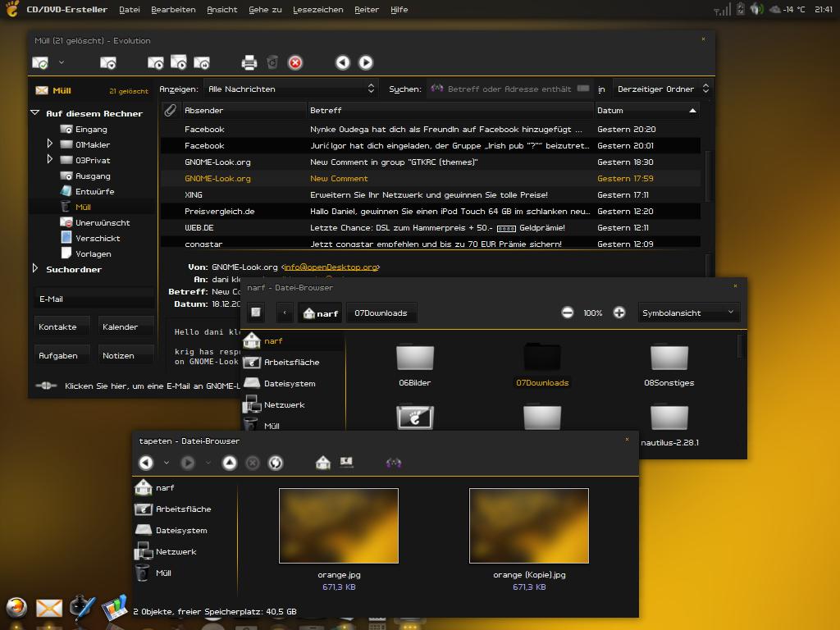Select the Preisvergleich.de message row

coord(430,211)
